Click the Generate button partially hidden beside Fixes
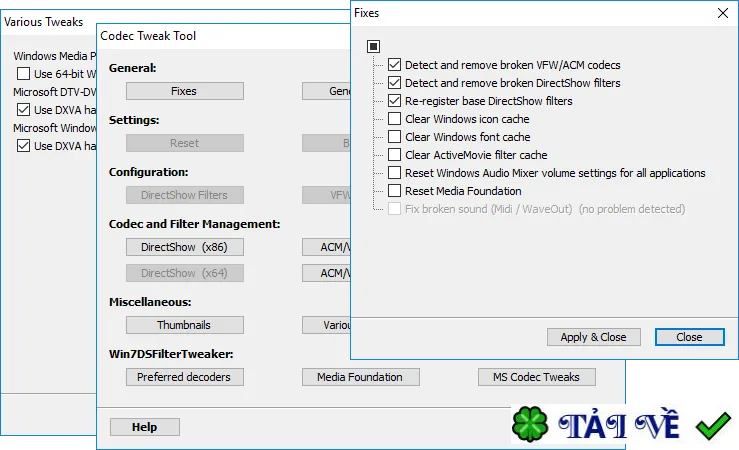Screen dimensions: 739x450 [x=327, y=91]
